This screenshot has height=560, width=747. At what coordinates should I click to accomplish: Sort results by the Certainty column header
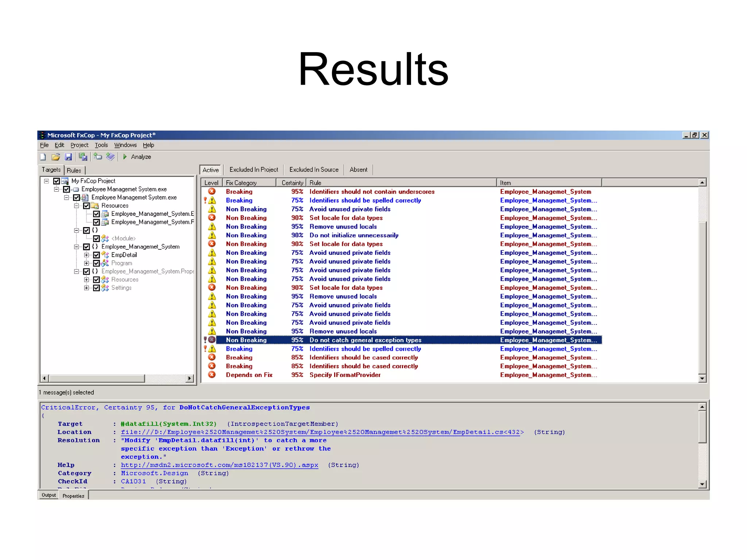tap(292, 183)
